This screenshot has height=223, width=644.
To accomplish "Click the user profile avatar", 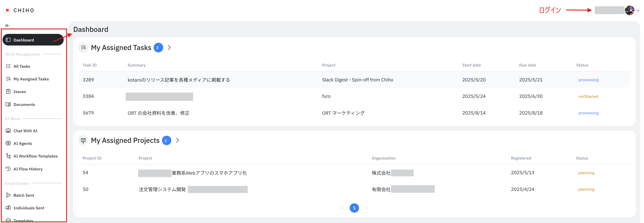I will (x=629, y=10).
